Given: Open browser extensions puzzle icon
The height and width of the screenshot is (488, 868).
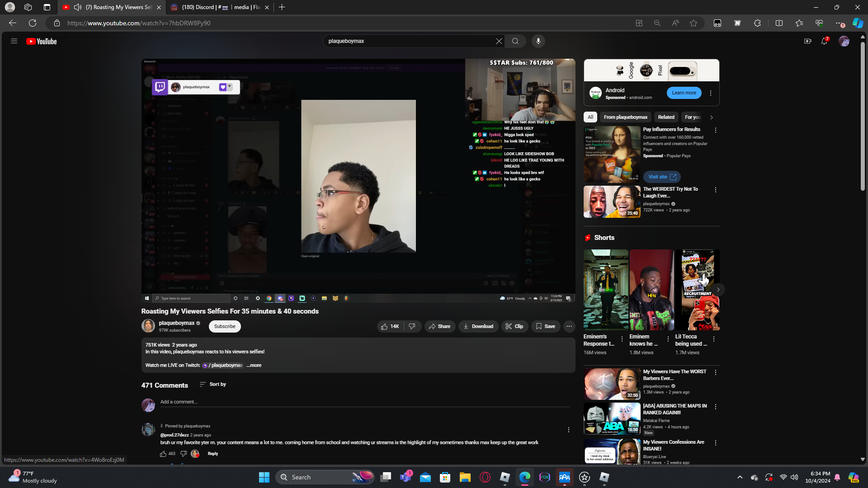Looking at the screenshot, I should point(758,23).
